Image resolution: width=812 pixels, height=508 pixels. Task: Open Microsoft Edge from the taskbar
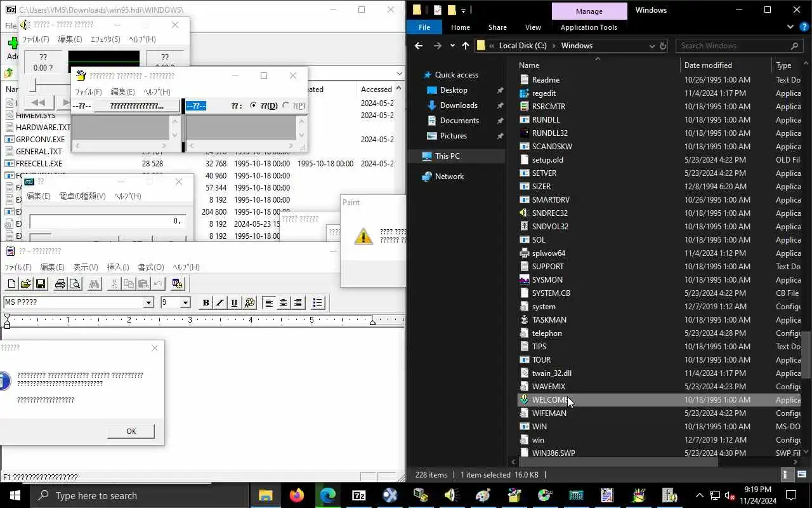point(327,496)
